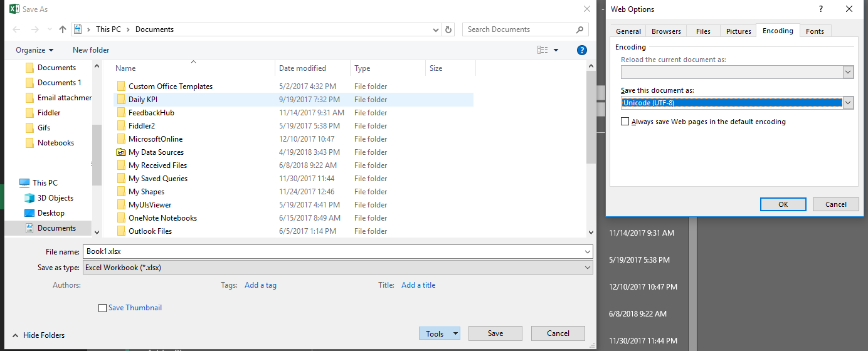Click the Save button

coord(495,333)
